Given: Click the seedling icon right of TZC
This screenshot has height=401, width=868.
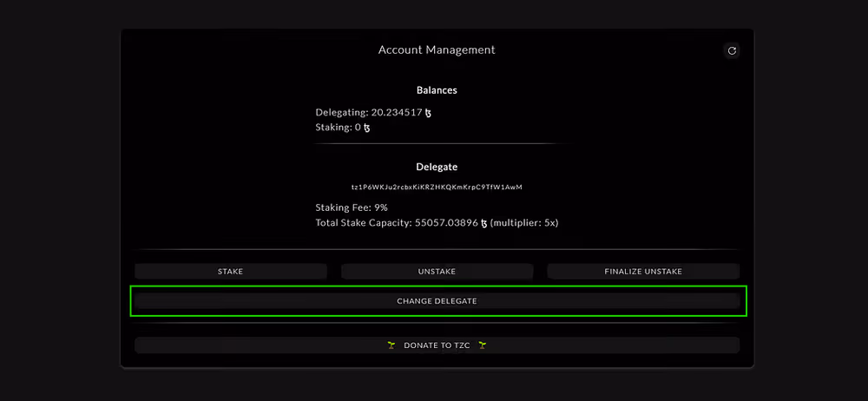Looking at the screenshot, I should (x=482, y=345).
